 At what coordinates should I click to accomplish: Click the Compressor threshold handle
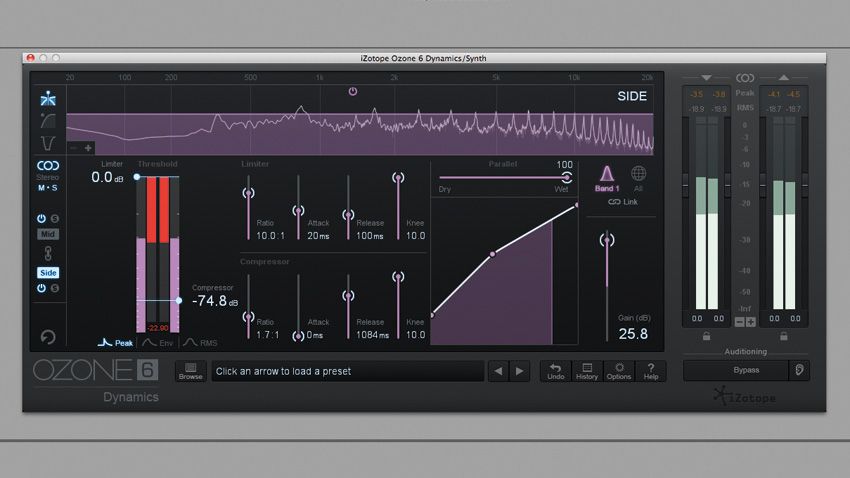click(179, 300)
